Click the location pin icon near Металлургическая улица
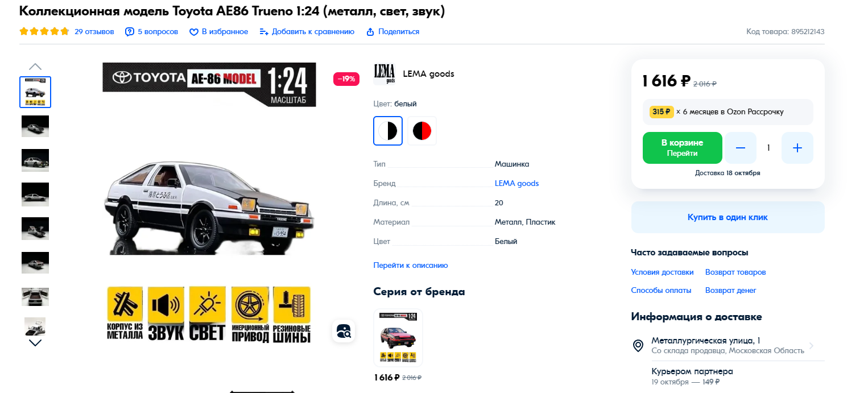Viewport: 868px width, 393px height. [x=638, y=346]
